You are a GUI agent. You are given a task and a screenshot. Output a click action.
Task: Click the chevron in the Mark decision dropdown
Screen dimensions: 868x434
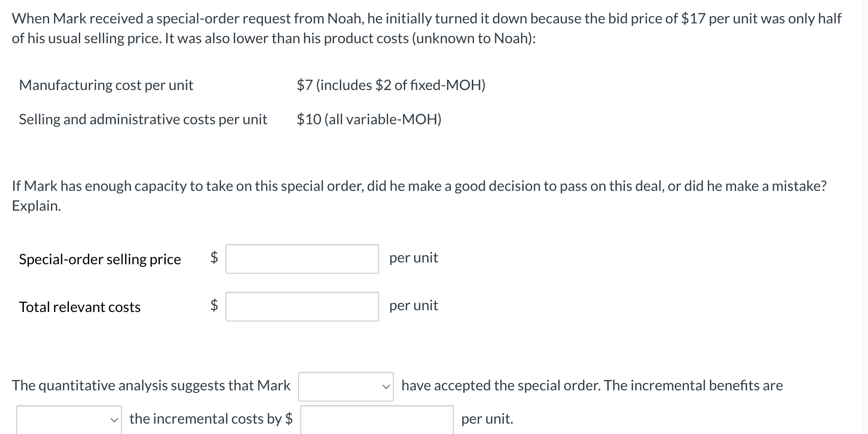(386, 386)
